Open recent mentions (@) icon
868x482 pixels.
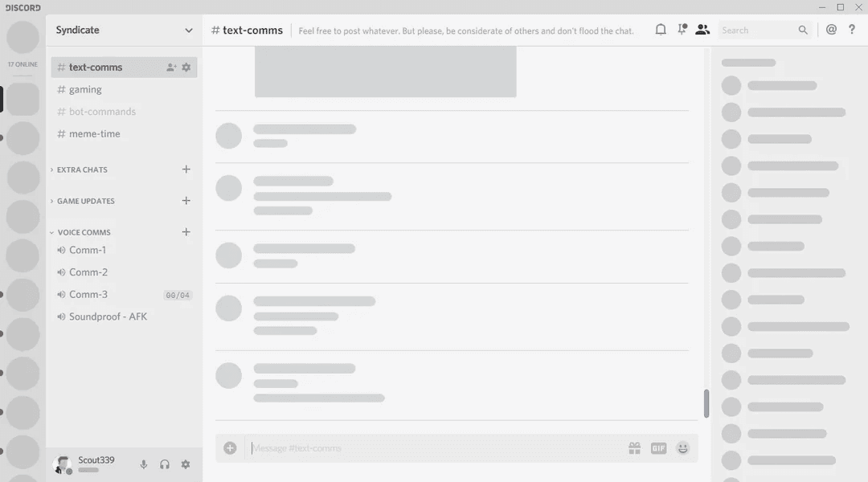[831, 30]
